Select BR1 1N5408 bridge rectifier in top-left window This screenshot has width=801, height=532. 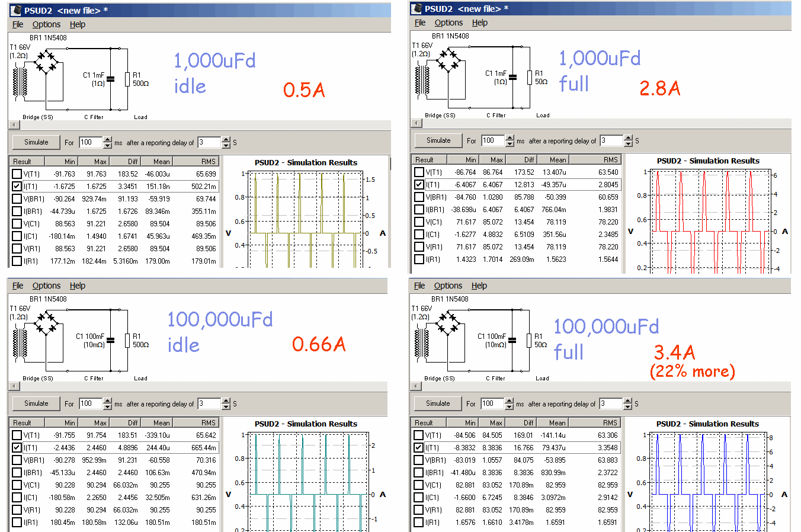click(x=46, y=62)
